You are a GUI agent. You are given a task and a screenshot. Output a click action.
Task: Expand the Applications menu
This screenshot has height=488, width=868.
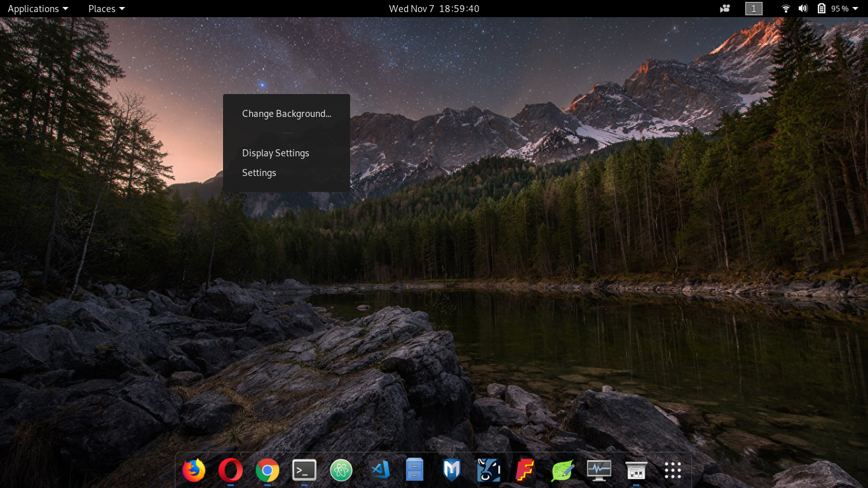tap(37, 8)
